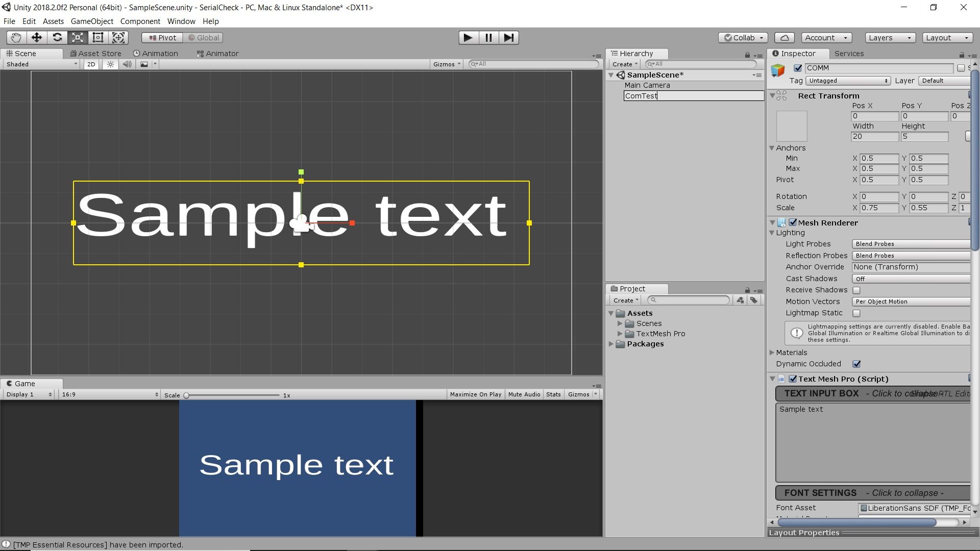Select the Scale tool

(x=77, y=37)
